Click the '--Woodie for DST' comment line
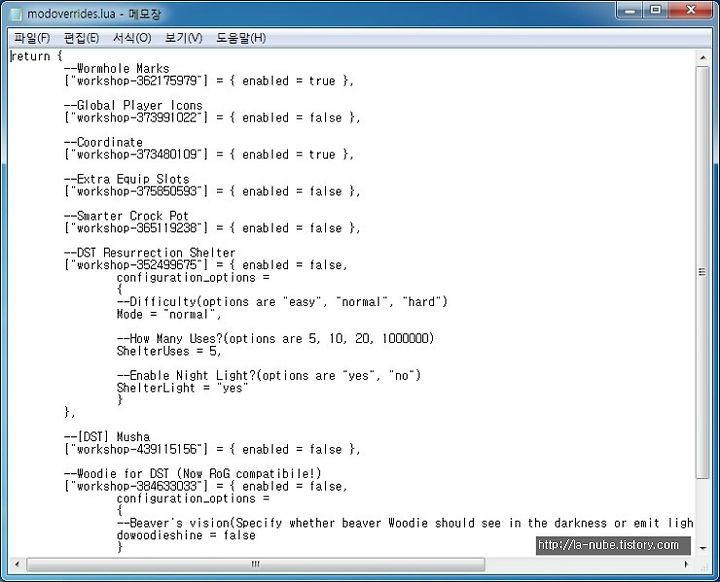720x582 pixels. (x=192, y=474)
